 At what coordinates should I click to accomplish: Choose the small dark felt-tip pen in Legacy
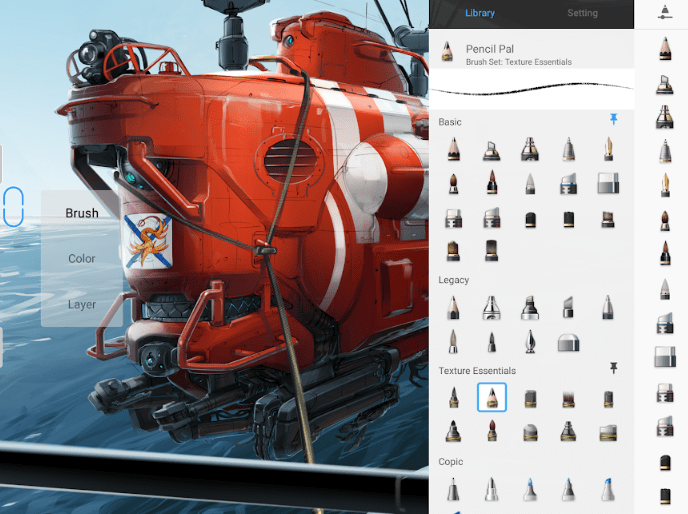pos(492,342)
